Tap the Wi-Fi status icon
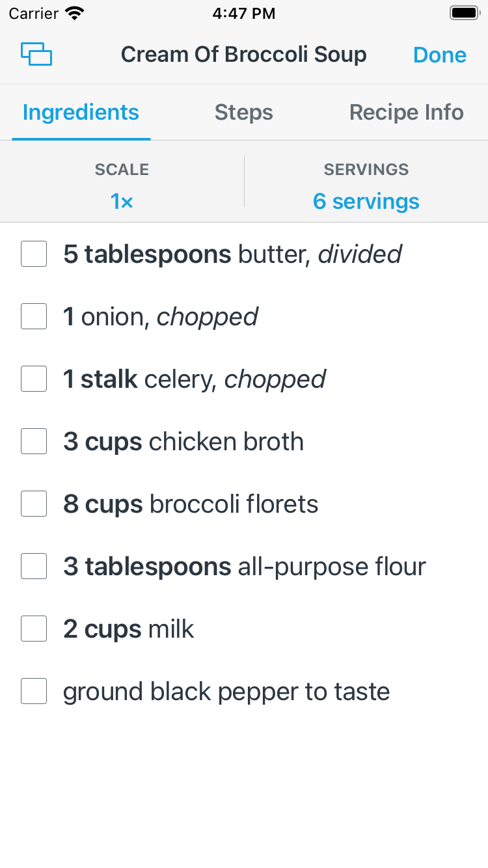 tap(75, 13)
